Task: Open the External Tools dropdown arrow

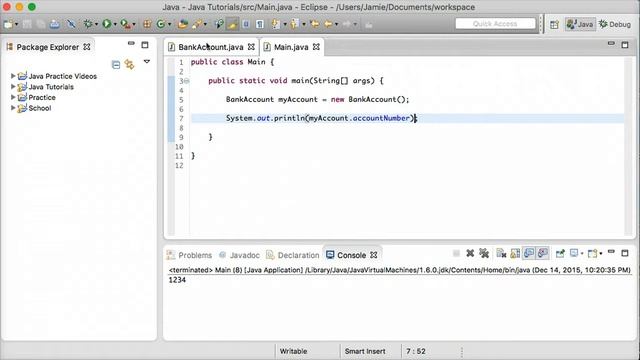Action: [134, 24]
